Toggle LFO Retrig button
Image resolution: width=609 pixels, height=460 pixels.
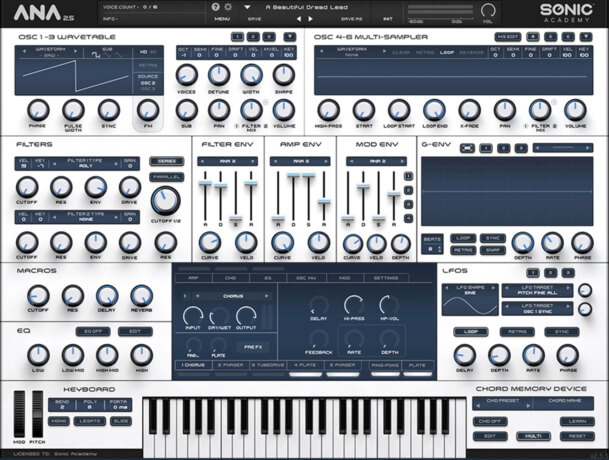point(517,332)
